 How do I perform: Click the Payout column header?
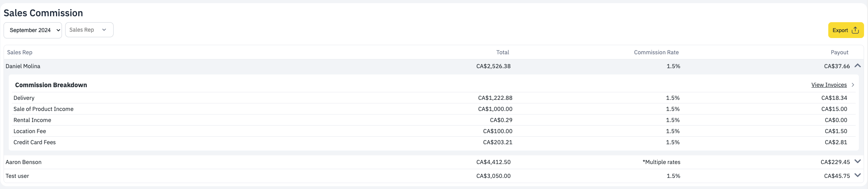tap(839, 52)
